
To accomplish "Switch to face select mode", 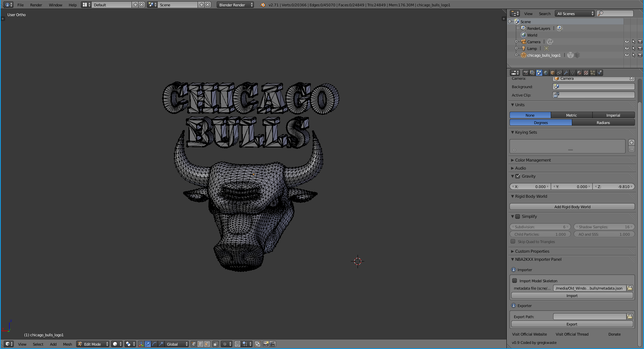I will [207, 344].
